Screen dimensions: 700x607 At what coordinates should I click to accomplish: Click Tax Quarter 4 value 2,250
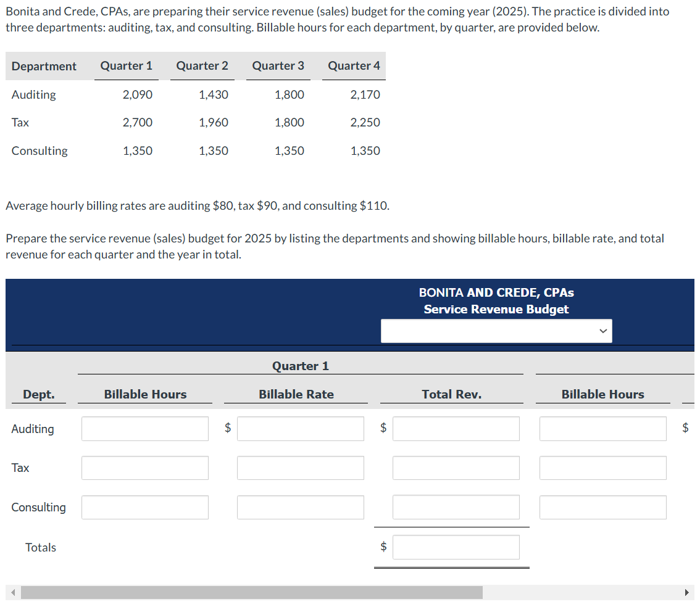(365, 122)
